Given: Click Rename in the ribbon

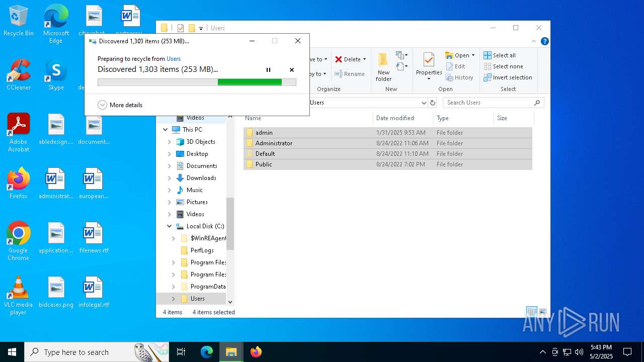Looking at the screenshot, I should (x=350, y=74).
